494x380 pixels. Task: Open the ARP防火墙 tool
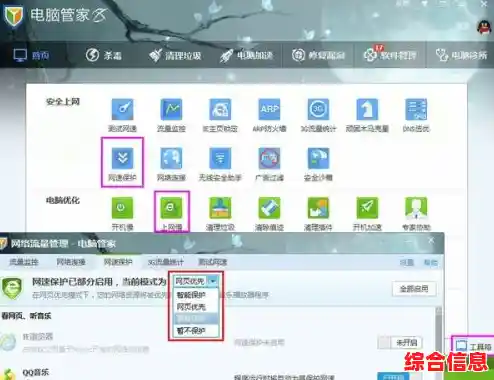click(x=269, y=115)
